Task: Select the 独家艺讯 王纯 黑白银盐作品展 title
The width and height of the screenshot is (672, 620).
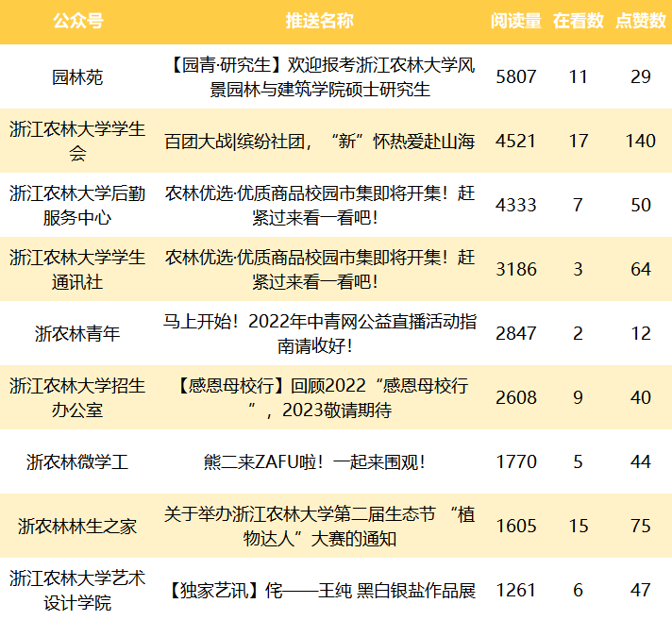Action: 320,591
